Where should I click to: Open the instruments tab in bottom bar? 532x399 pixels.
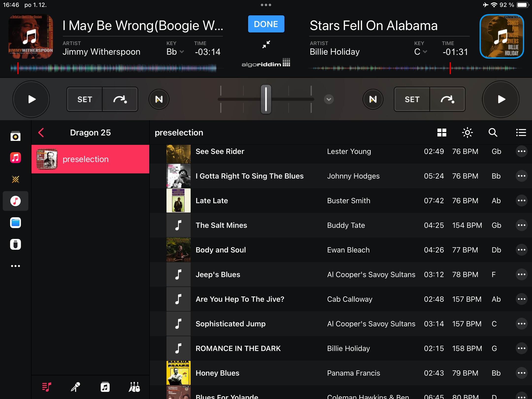(x=134, y=387)
